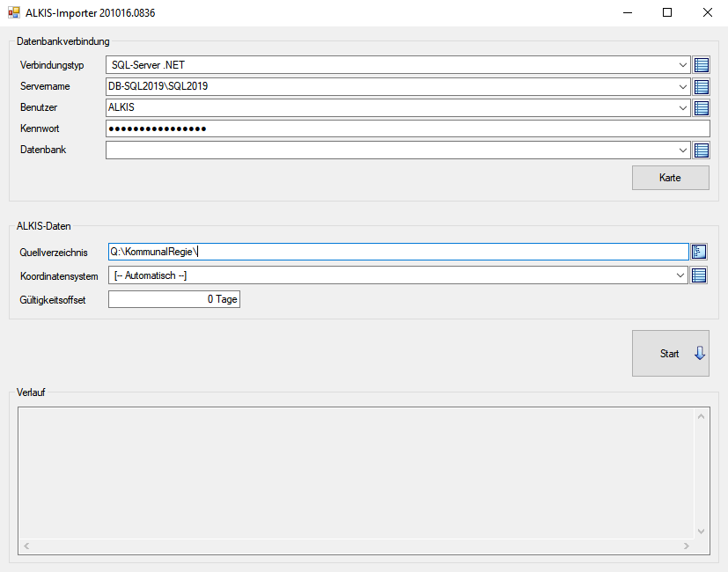The height and width of the screenshot is (572, 728).
Task: Start the import with Start button
Action: 670,354
